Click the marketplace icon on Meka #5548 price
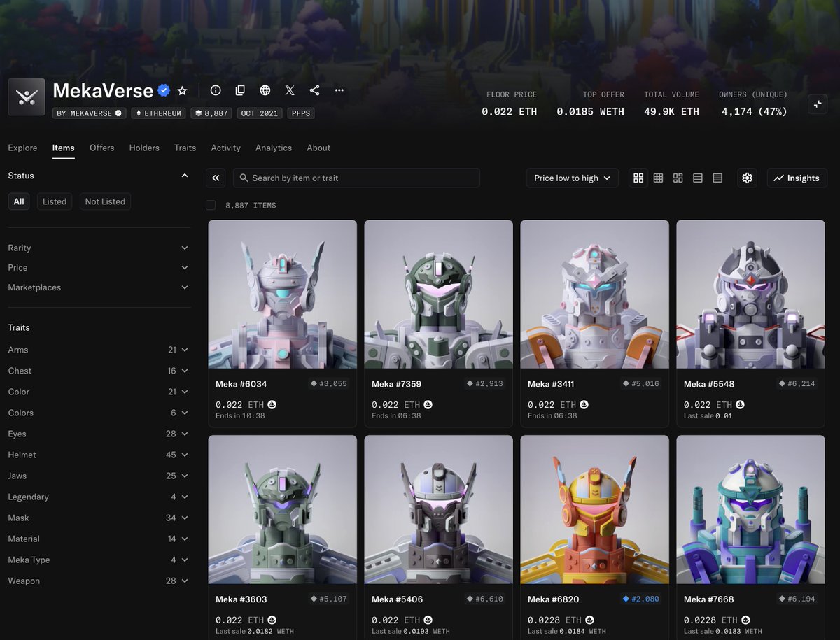 tap(740, 405)
